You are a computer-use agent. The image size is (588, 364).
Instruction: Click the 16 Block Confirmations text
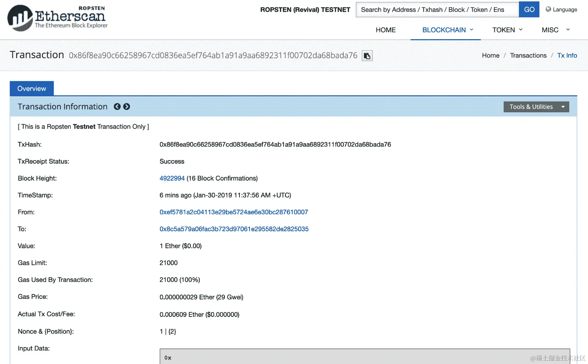tap(222, 178)
